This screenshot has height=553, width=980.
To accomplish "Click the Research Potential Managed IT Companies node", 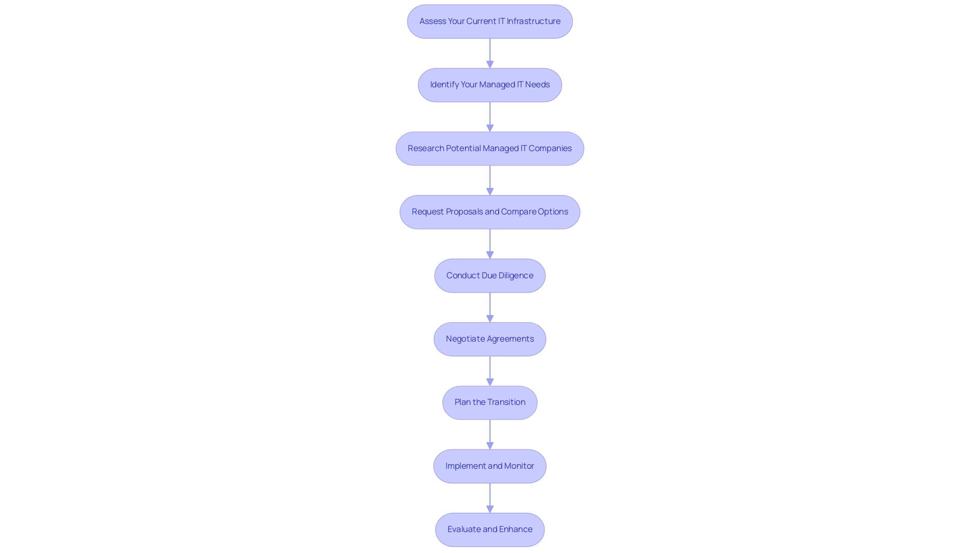I will pyautogui.click(x=490, y=148).
